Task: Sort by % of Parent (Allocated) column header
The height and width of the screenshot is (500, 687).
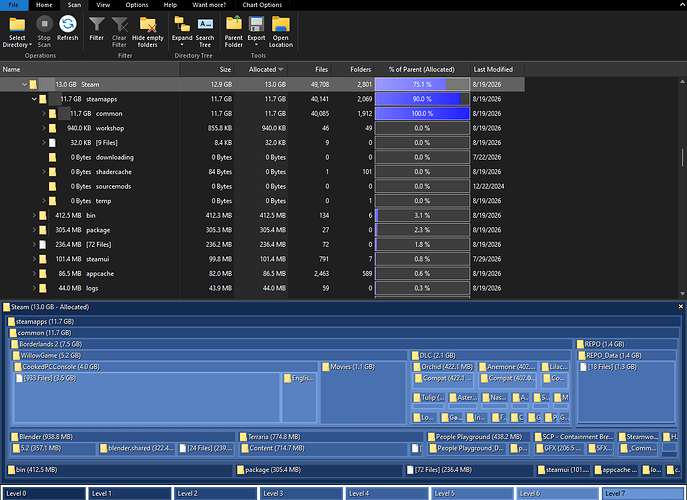Action: pos(422,69)
